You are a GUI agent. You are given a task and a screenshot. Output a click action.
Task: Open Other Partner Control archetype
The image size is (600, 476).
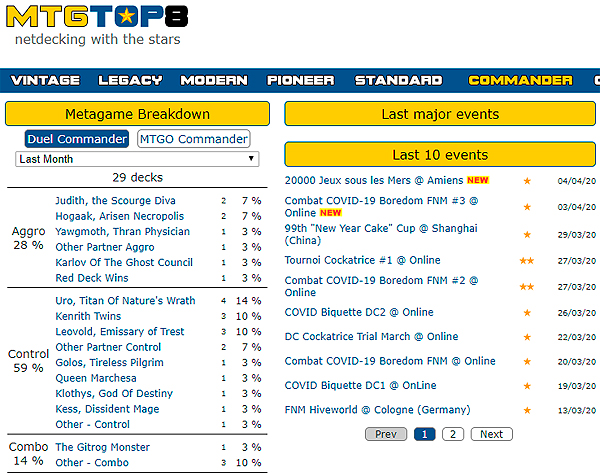pyautogui.click(x=108, y=347)
